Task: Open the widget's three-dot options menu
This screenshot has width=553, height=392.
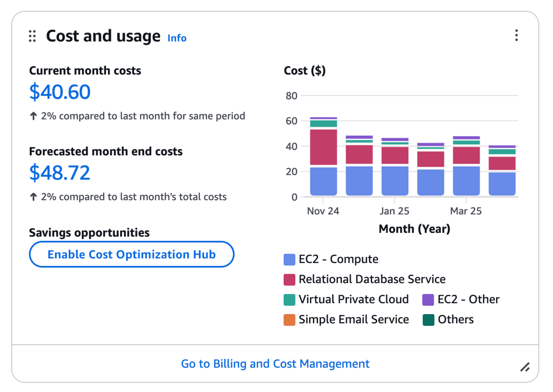Action: coord(517,36)
